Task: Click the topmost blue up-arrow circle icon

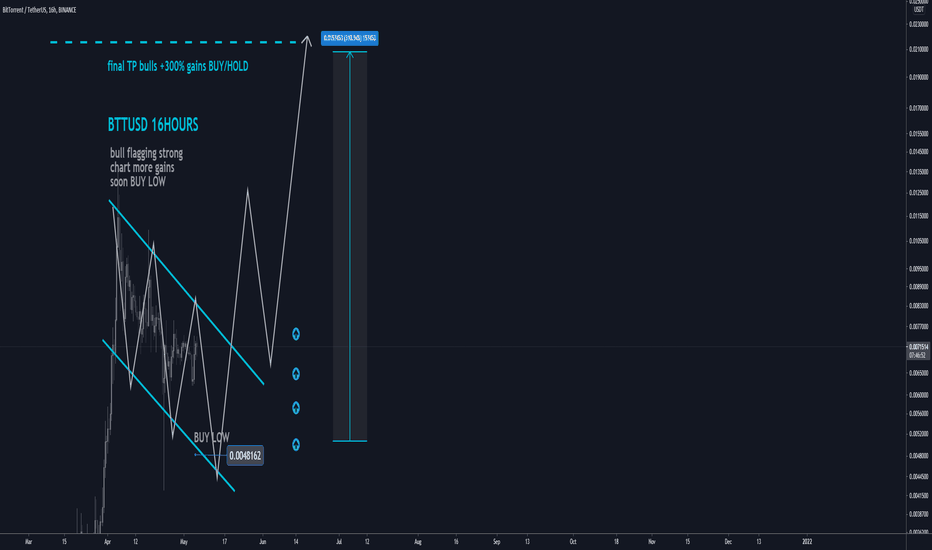Action: pyautogui.click(x=296, y=334)
